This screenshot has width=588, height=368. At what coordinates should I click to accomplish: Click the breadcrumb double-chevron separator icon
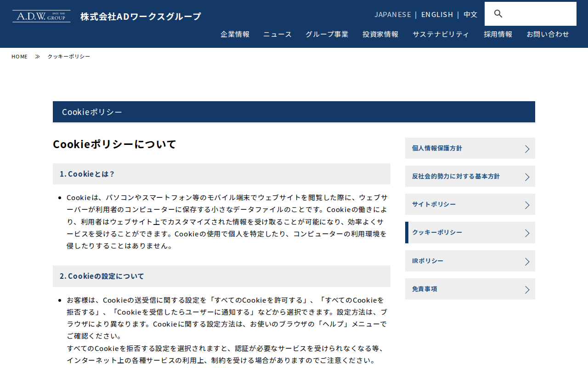click(x=38, y=57)
